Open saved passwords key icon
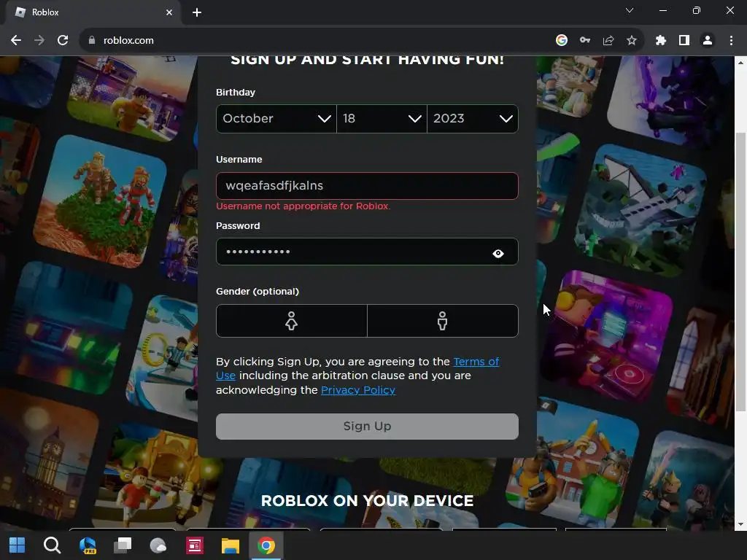This screenshot has height=560, width=747. coord(585,41)
